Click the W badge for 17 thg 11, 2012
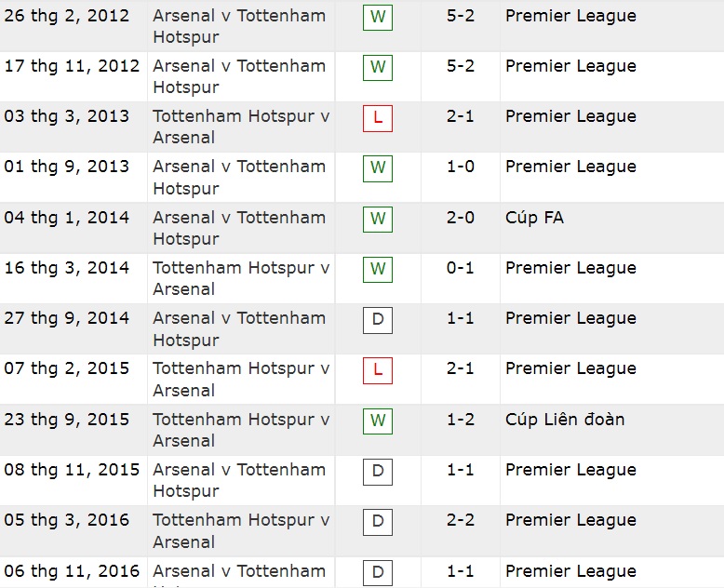The image size is (724, 588). pos(377,67)
